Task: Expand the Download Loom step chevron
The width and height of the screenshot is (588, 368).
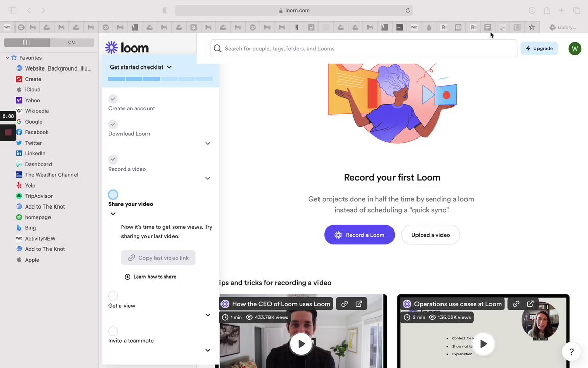Action: point(208,143)
